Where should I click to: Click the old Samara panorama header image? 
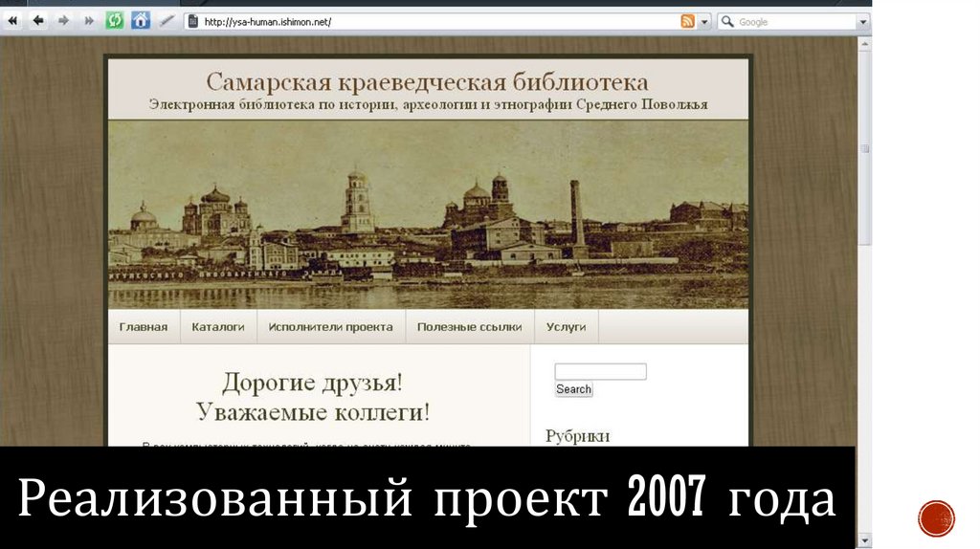(x=428, y=214)
